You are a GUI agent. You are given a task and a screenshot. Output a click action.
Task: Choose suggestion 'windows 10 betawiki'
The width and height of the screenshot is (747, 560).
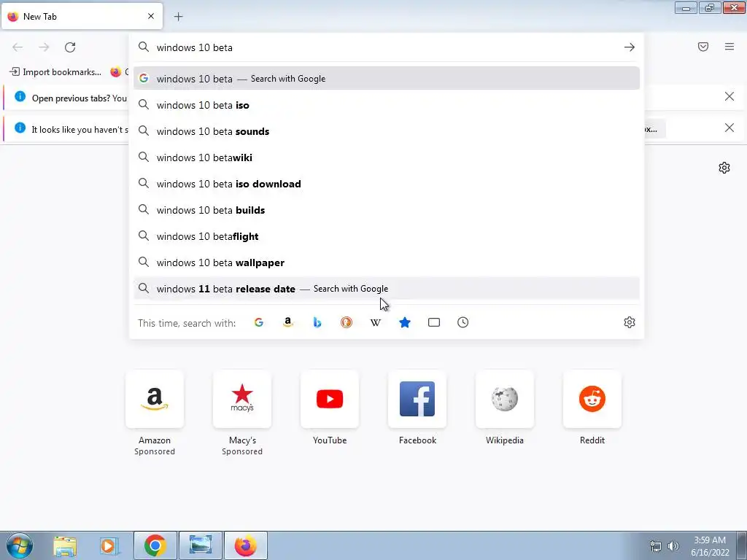(387, 157)
